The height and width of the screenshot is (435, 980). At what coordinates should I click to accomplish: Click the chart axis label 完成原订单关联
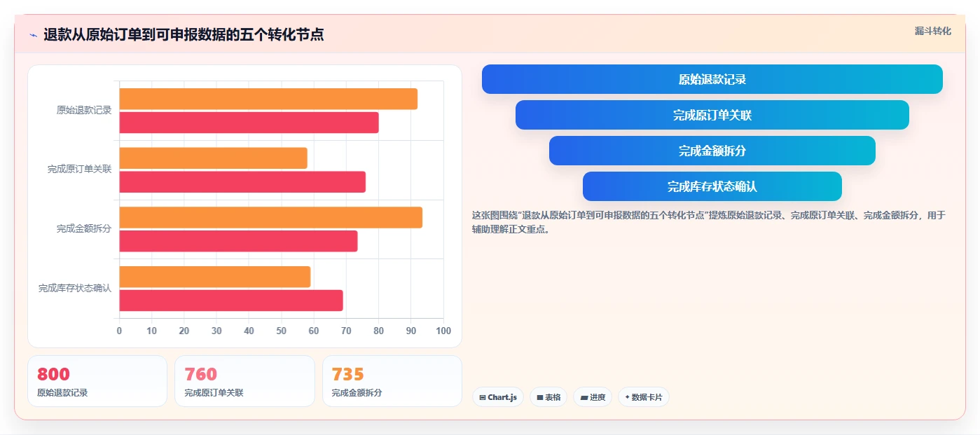point(79,170)
